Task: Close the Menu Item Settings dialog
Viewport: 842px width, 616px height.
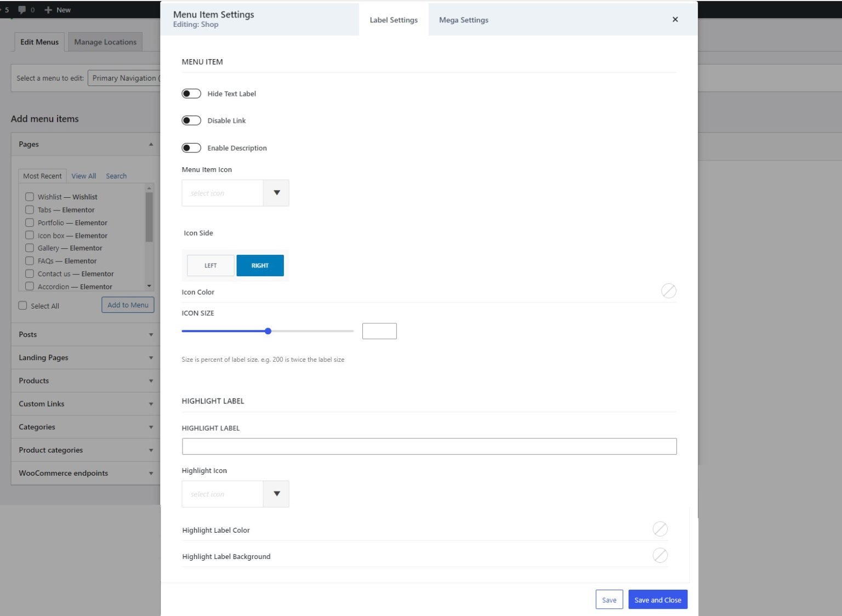Action: [x=675, y=19]
